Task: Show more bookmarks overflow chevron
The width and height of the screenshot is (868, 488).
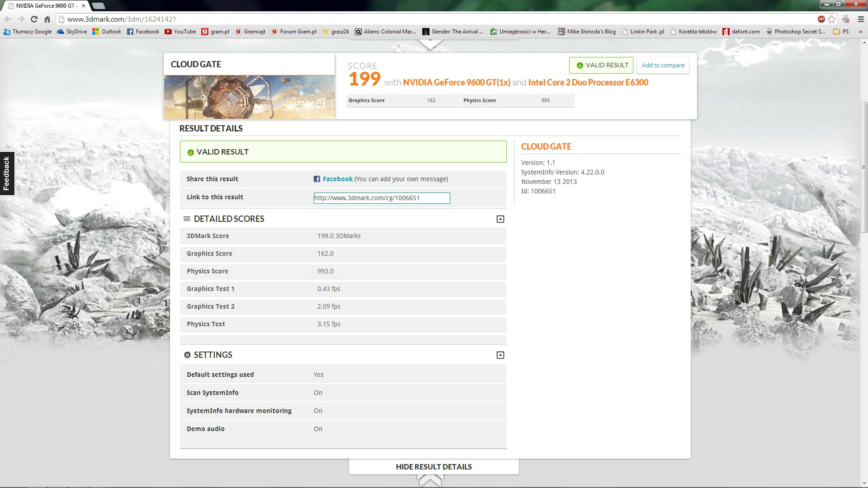Action: pyautogui.click(x=860, y=32)
